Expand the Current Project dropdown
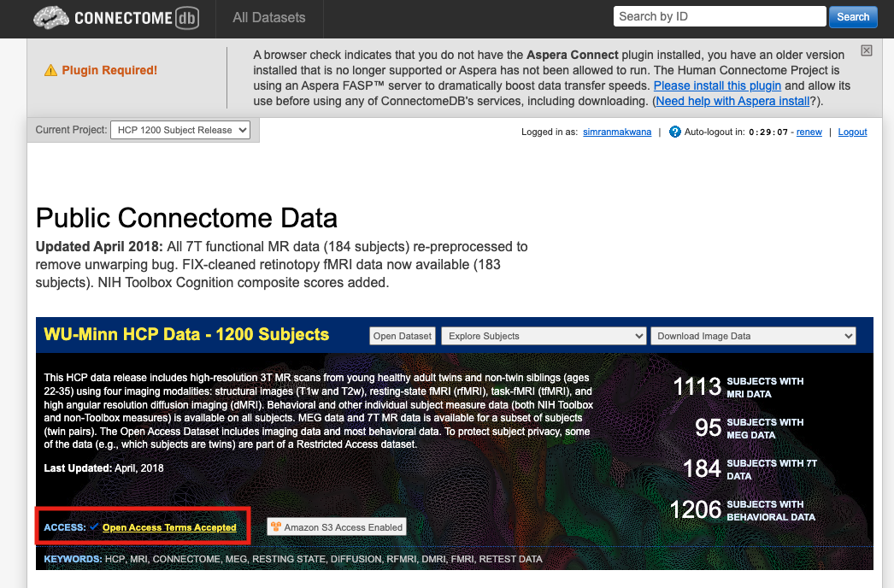Image resolution: width=894 pixels, height=588 pixels. [x=180, y=130]
